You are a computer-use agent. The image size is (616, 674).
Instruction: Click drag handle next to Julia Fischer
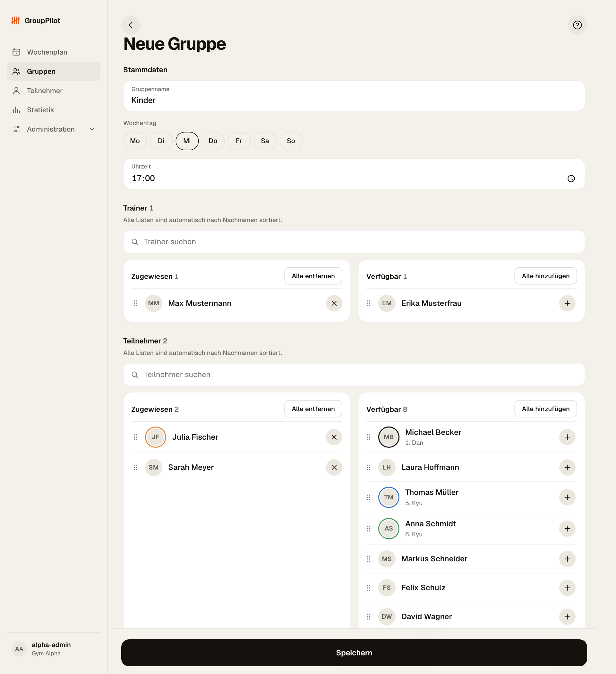click(x=135, y=437)
